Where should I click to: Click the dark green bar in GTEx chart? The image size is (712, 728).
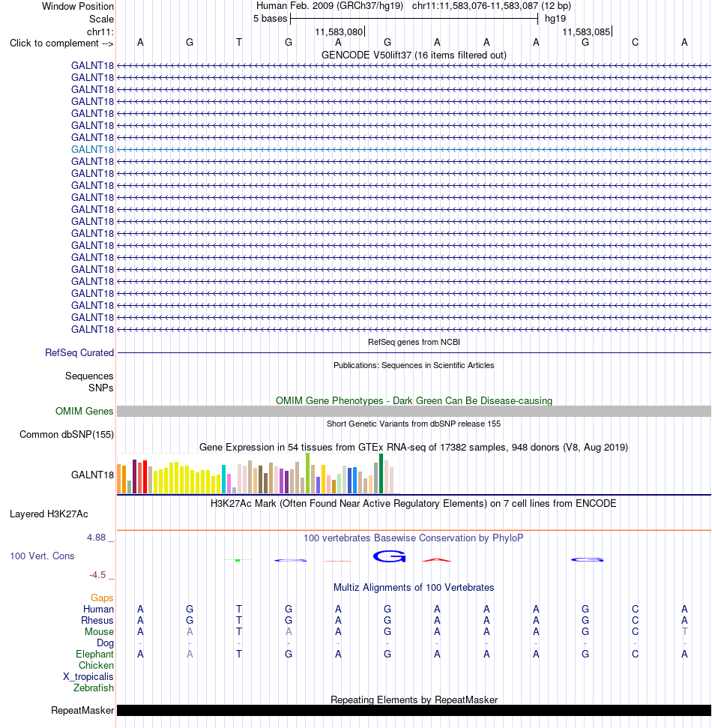tap(381, 474)
